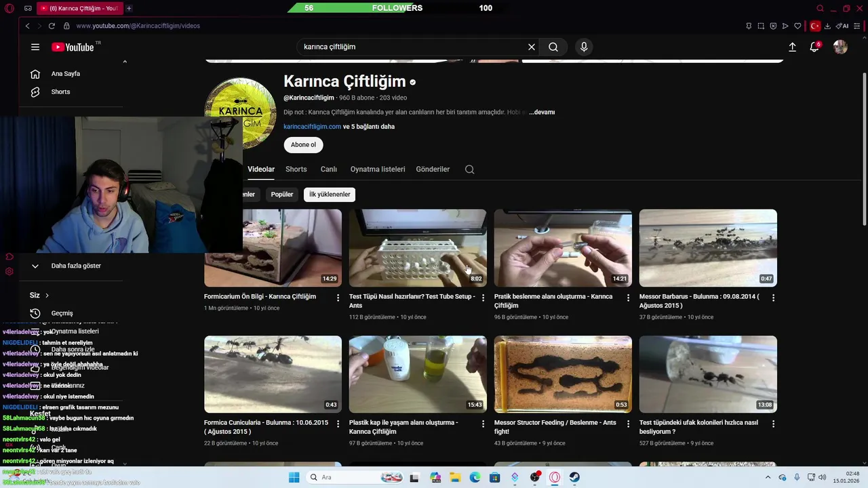
Task: Open the 13:08 test tüpündeki kolonileri thumbnail
Action: (708, 374)
